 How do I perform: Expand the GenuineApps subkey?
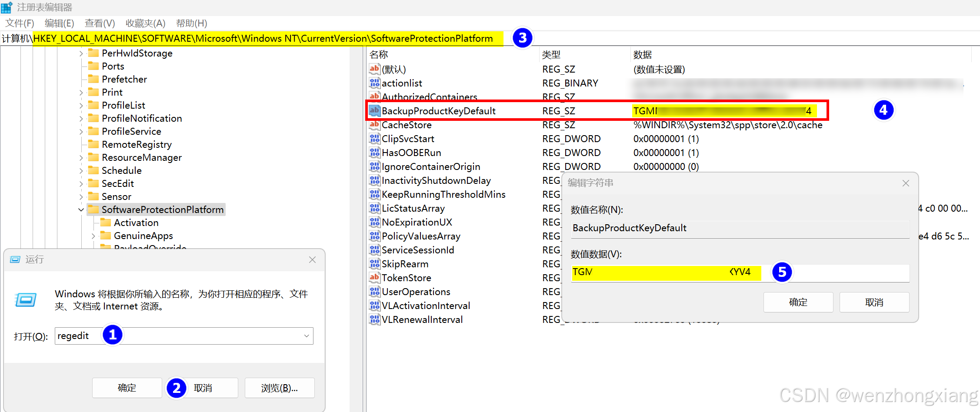point(93,236)
